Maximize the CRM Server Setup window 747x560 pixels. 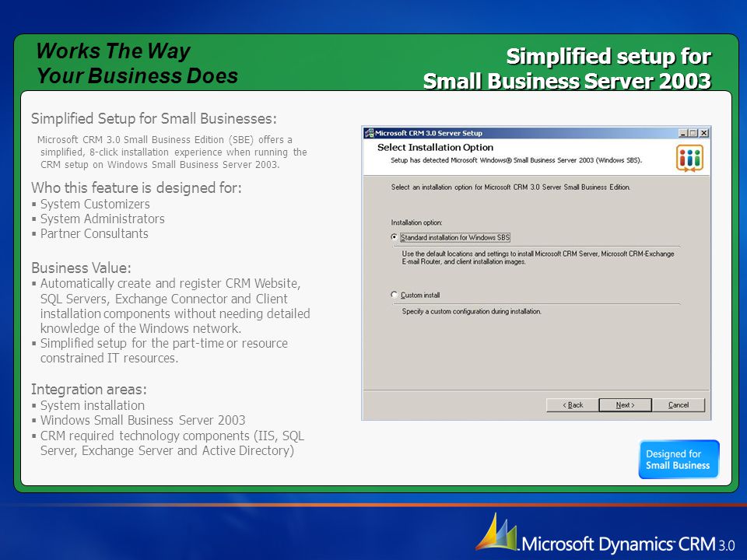click(x=693, y=133)
